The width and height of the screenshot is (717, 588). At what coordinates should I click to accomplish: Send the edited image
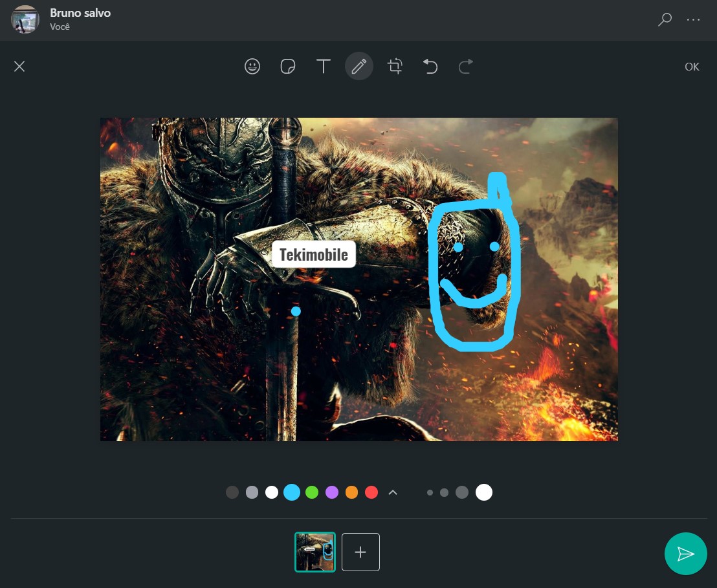tap(685, 554)
